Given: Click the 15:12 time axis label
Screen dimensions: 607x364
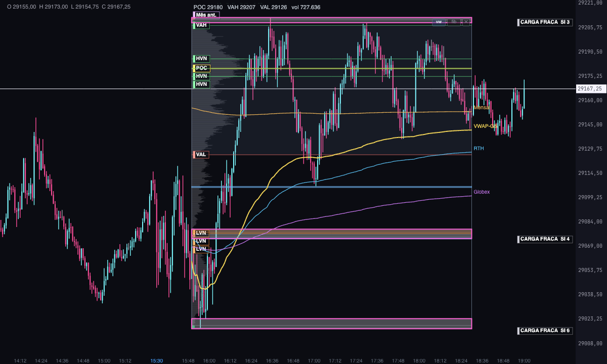Looking at the screenshot, I should click(x=125, y=361).
